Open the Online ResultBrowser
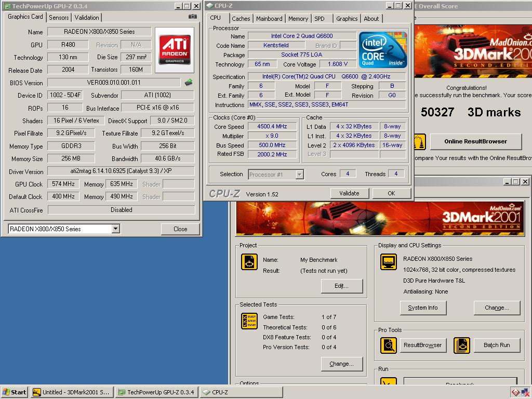This screenshot has height=399, width=532. click(476, 141)
